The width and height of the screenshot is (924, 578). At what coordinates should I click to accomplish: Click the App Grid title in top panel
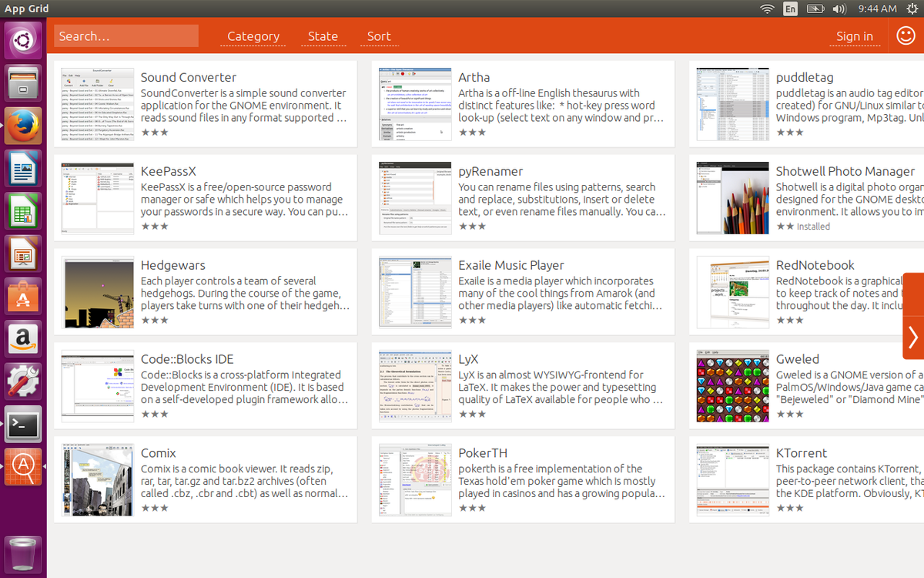pyautogui.click(x=27, y=8)
